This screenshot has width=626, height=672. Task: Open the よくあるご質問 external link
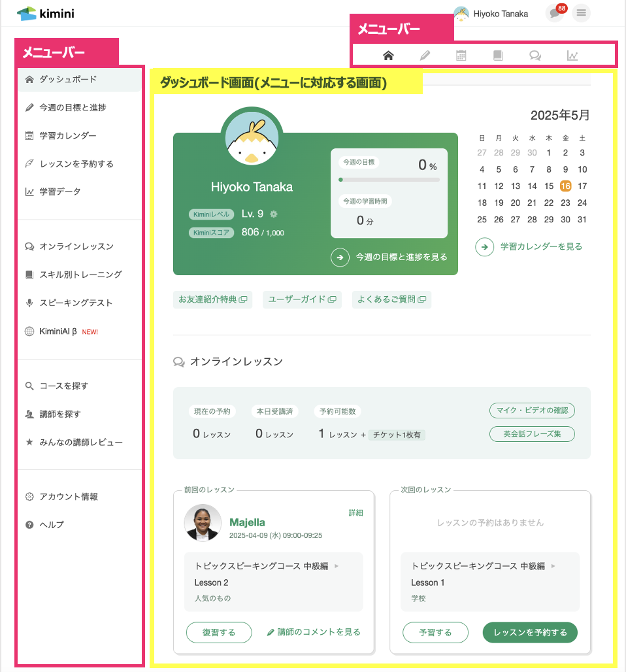coord(391,299)
